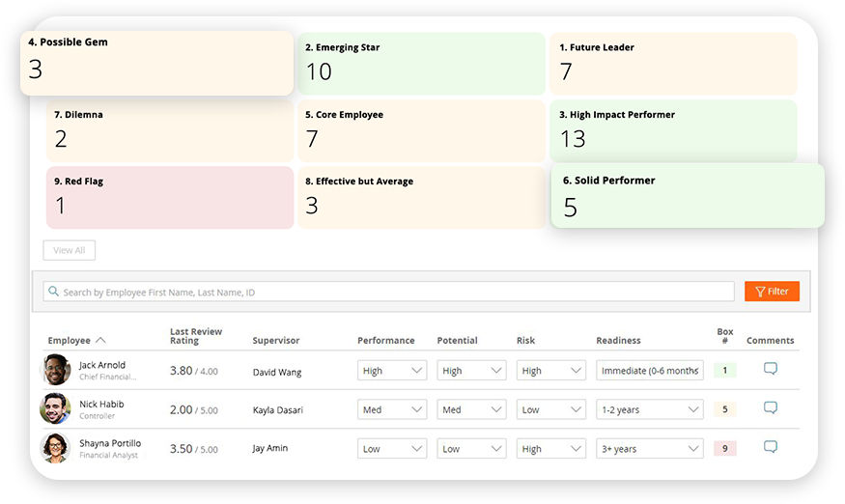Open Jack Arnold's Readiness Immediate dropdown
This screenshot has width=845, height=504.
click(x=649, y=371)
